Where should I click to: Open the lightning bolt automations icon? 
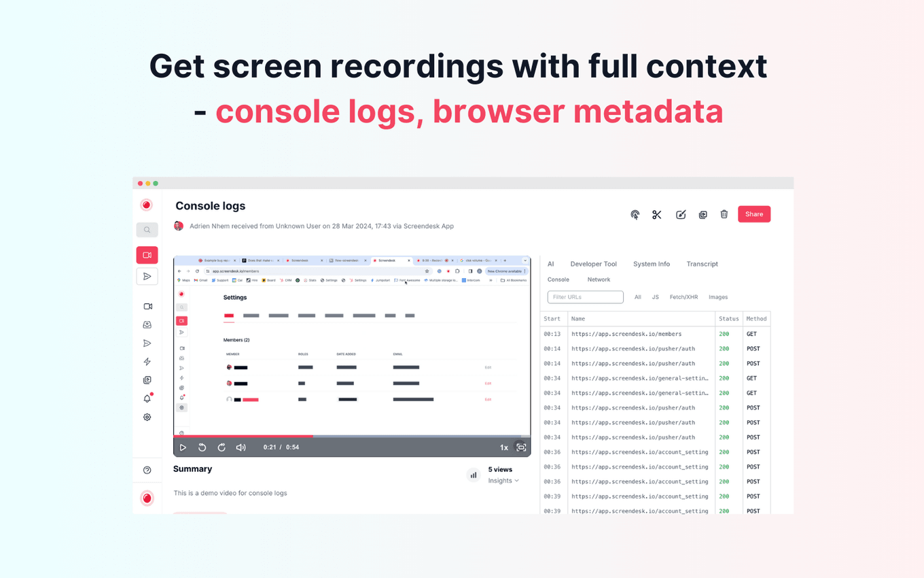(147, 362)
